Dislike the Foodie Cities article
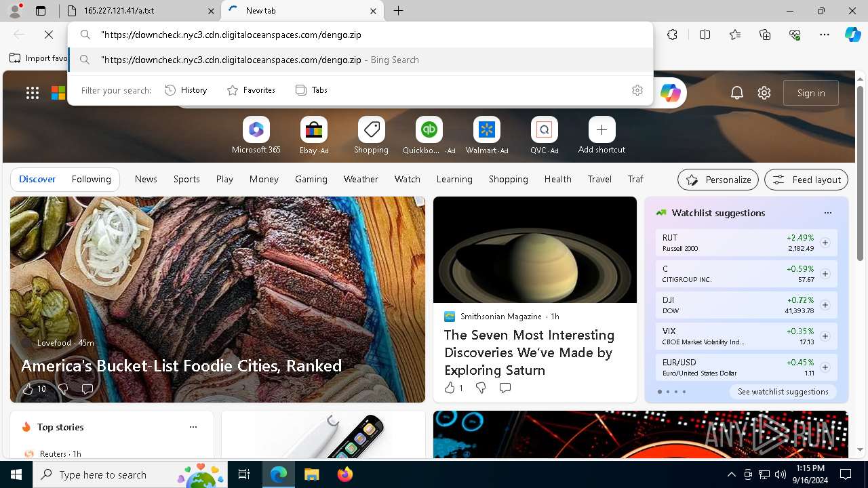868x488 pixels. pos(63,389)
